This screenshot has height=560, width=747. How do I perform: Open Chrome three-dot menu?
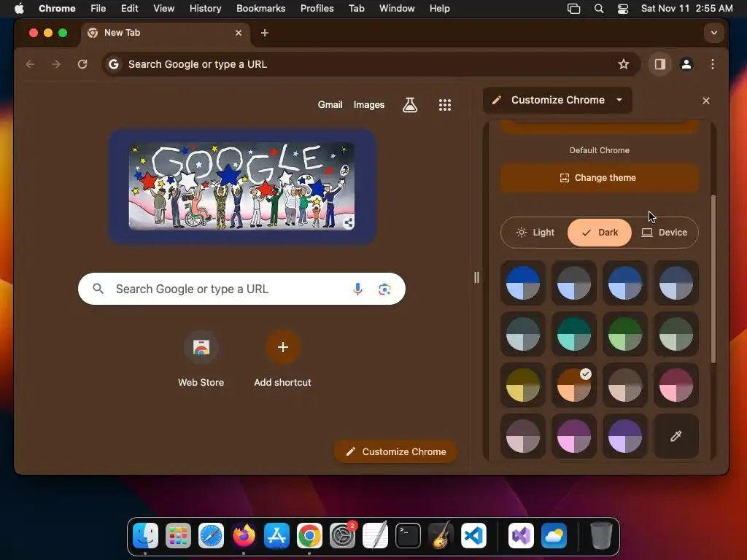tap(712, 64)
